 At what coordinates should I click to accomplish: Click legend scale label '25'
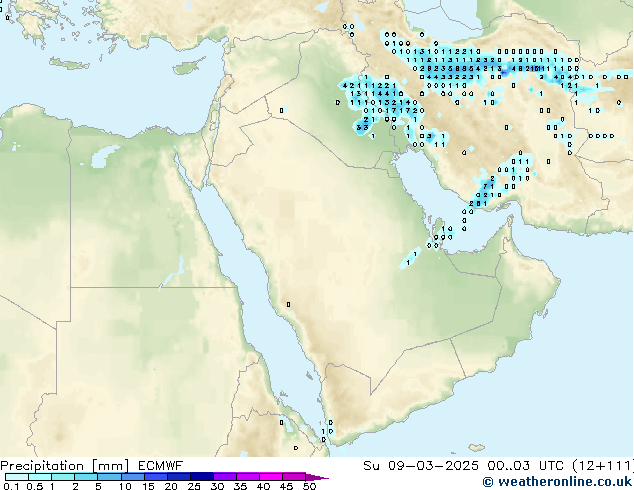[194, 486]
